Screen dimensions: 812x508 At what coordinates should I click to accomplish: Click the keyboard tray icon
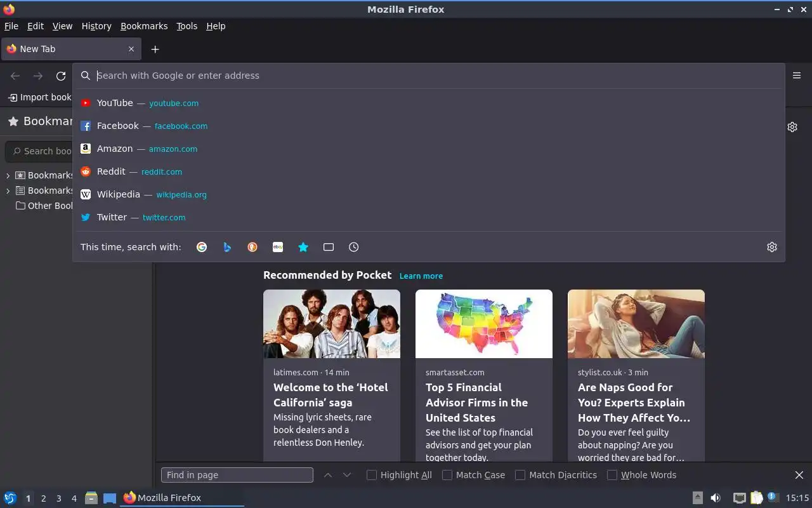click(x=739, y=498)
